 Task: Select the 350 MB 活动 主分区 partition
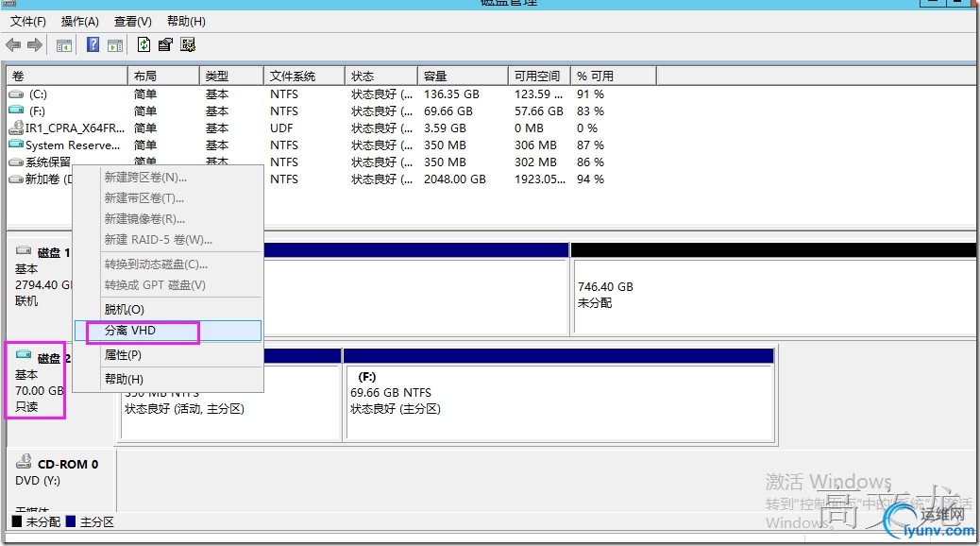coord(231,395)
